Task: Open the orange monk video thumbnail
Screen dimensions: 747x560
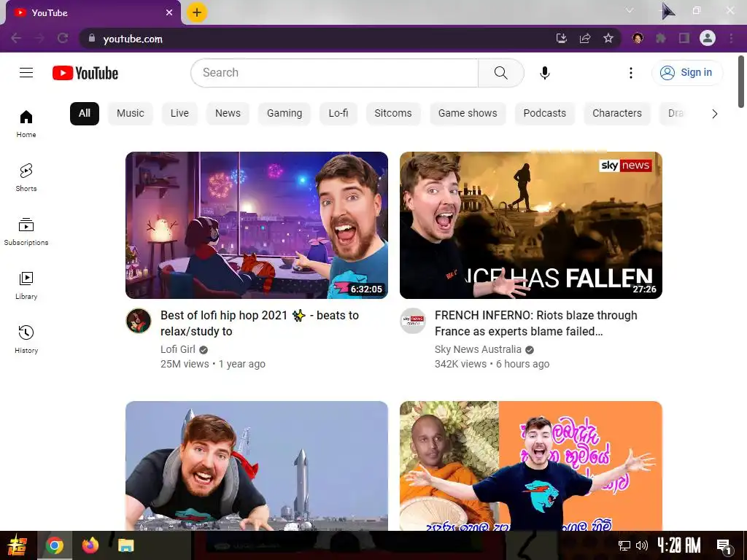Action: click(x=531, y=466)
